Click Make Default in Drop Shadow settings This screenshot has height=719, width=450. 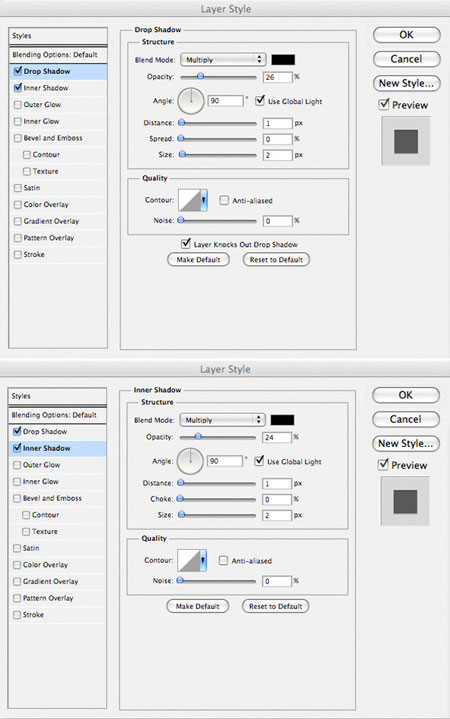[x=198, y=260]
